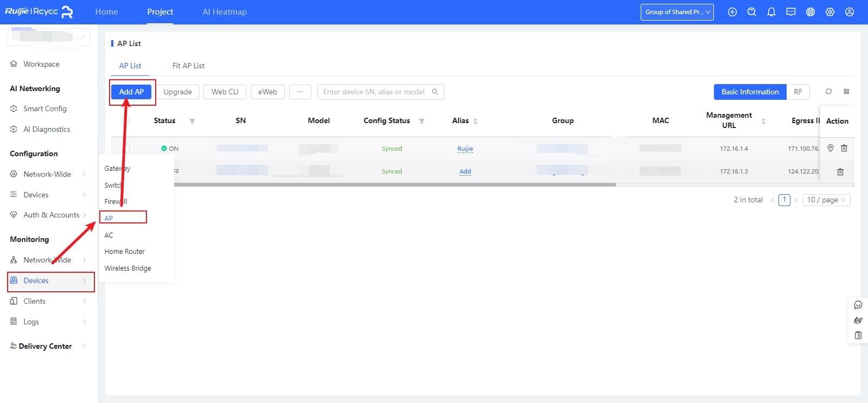The width and height of the screenshot is (868, 403).
Task: Switch view to RF
Action: (x=797, y=92)
